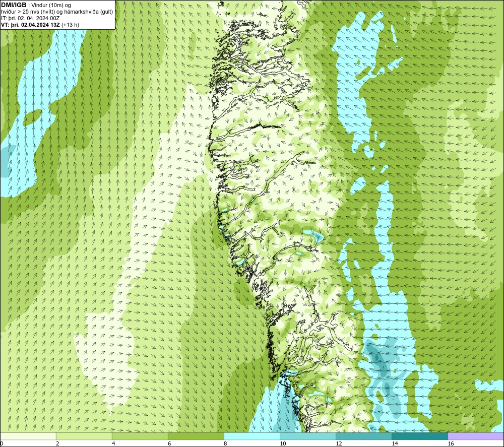Click the legend scale label '10'
This screenshot has width=504, height=447.
coord(283,443)
